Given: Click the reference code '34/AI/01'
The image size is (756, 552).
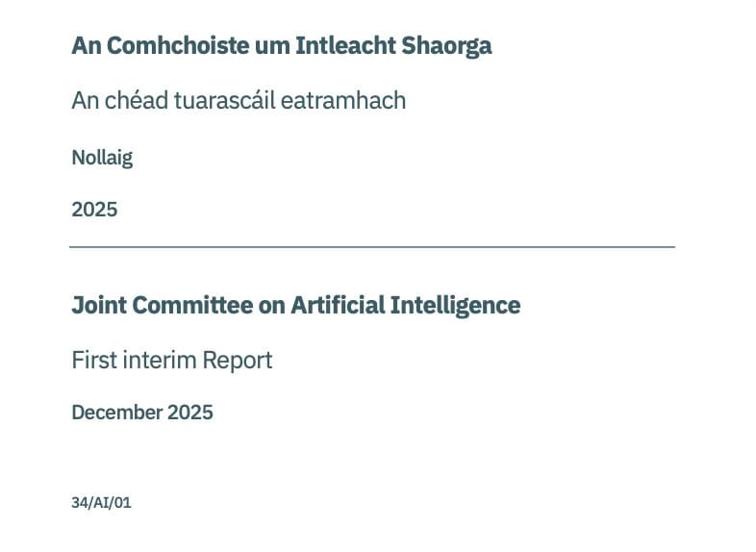Looking at the screenshot, I should tap(101, 503).
